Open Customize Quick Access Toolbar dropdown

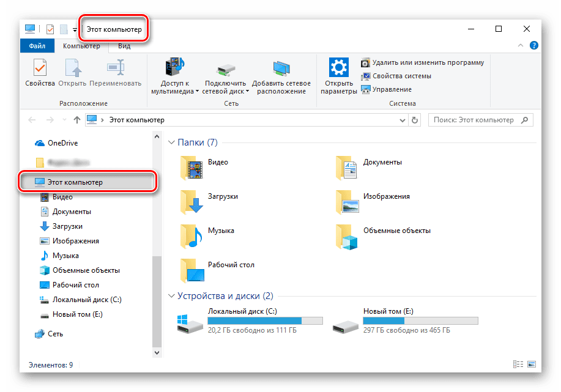[75, 30]
